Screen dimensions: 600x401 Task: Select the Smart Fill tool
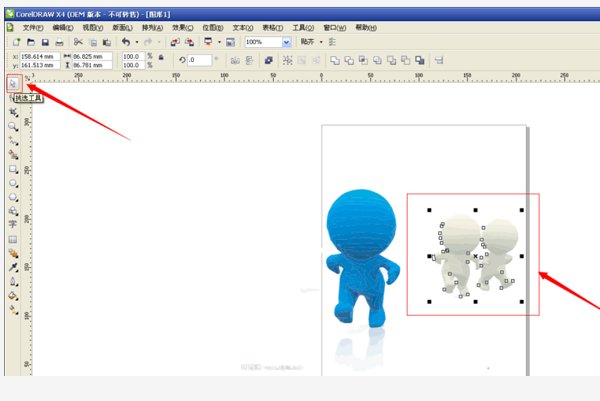(13, 155)
